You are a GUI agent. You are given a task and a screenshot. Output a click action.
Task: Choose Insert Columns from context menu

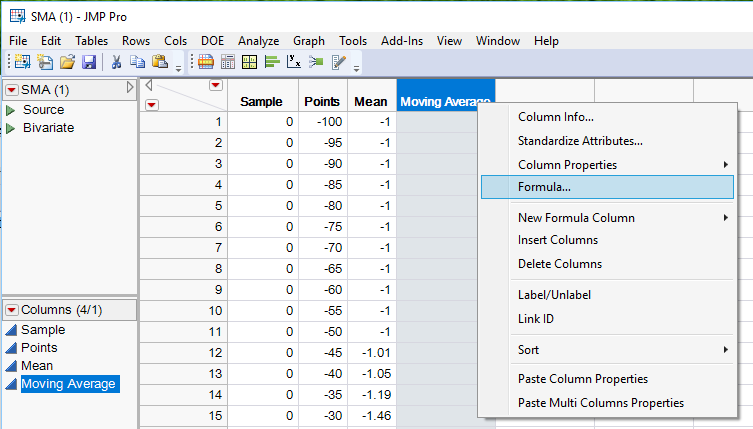tap(607, 240)
